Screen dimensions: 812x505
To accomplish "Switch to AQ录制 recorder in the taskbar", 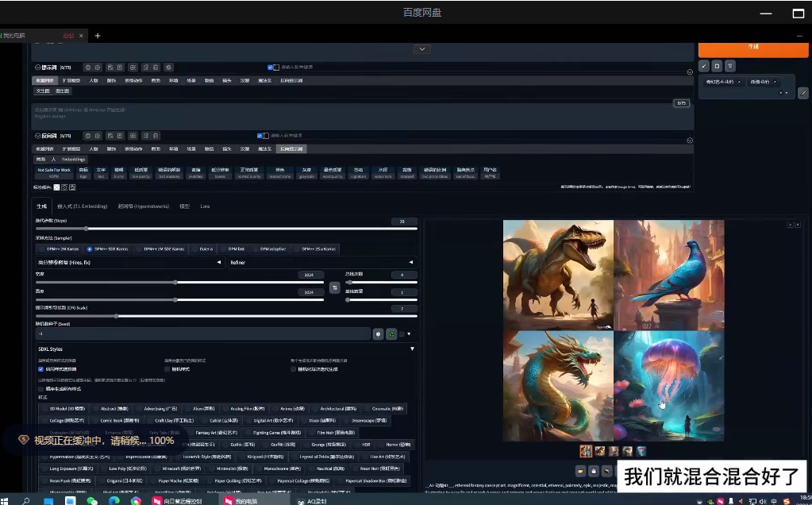I will (310, 501).
